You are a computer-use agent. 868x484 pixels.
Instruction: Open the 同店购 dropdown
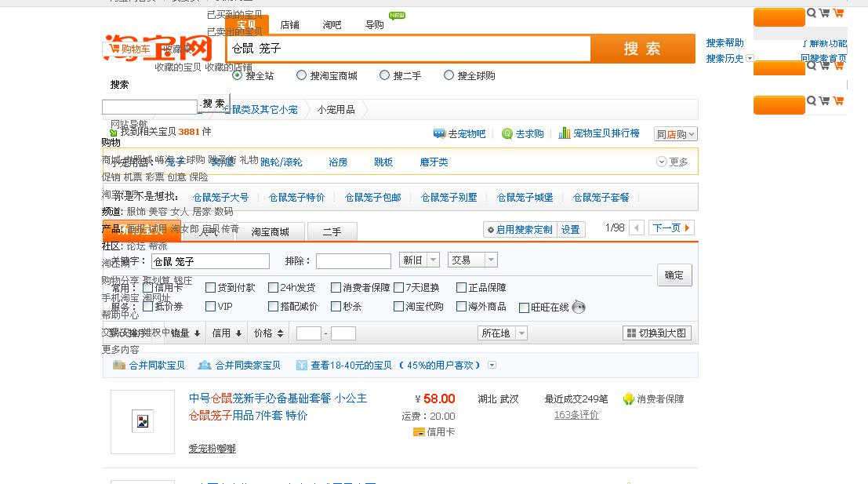tap(675, 134)
